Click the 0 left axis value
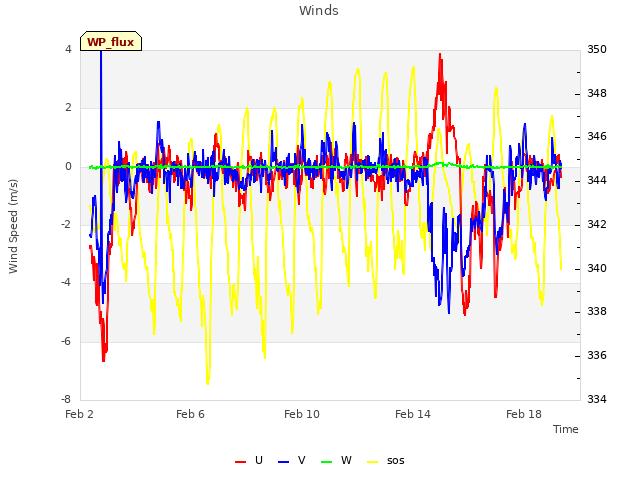Image resolution: width=640 pixels, height=480 pixels. (x=68, y=167)
